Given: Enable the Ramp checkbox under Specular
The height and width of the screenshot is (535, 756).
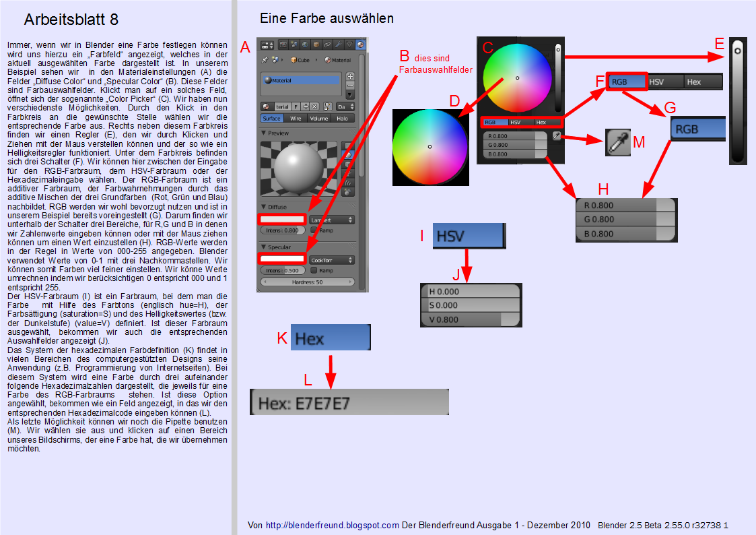Looking at the screenshot, I should pyautogui.click(x=314, y=270).
